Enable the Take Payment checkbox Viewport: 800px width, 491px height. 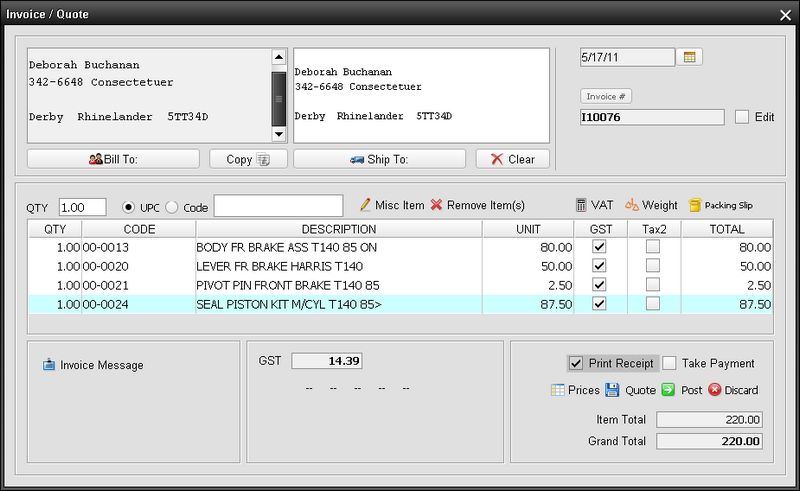(x=669, y=363)
